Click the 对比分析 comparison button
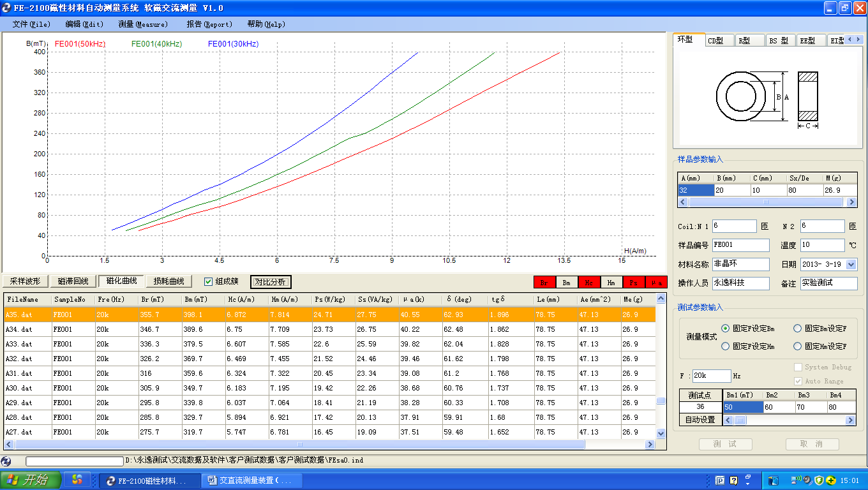The width and height of the screenshot is (868, 490). (x=271, y=282)
